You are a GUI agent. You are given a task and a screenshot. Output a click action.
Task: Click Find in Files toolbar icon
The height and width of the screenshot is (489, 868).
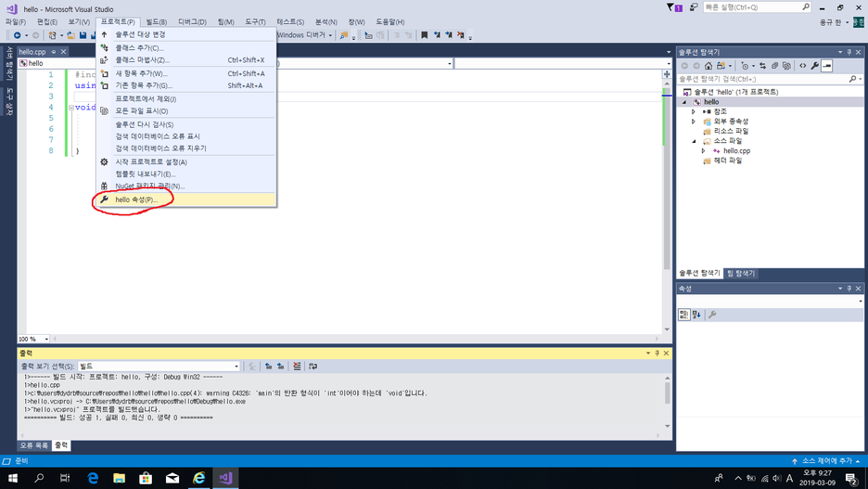pos(344,35)
